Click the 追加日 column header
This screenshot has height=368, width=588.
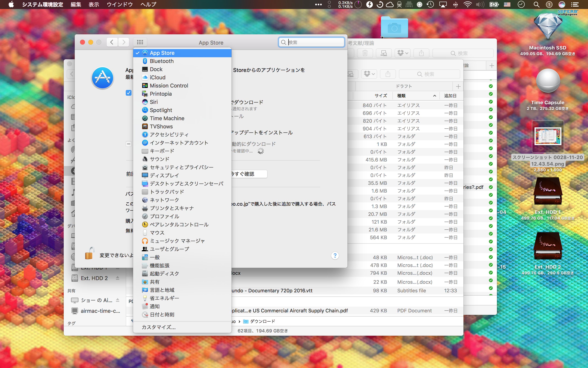[450, 96]
